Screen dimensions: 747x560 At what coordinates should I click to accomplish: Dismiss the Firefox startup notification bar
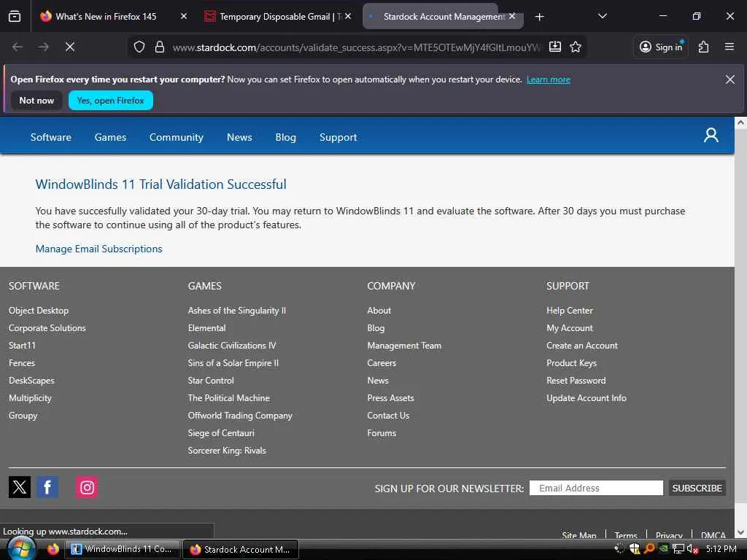tap(729, 79)
